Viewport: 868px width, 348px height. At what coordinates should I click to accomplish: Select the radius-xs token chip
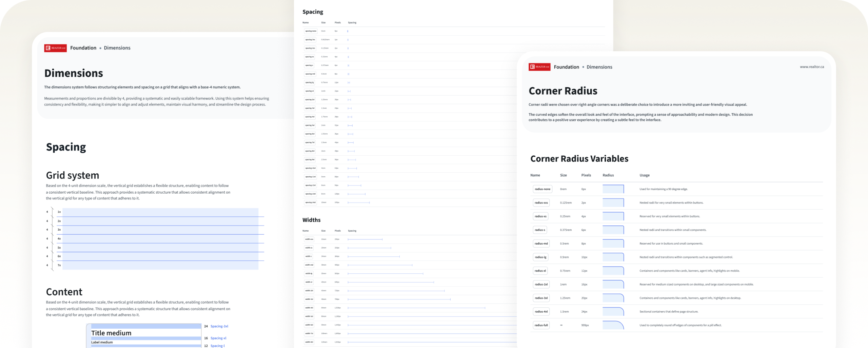pos(540,216)
